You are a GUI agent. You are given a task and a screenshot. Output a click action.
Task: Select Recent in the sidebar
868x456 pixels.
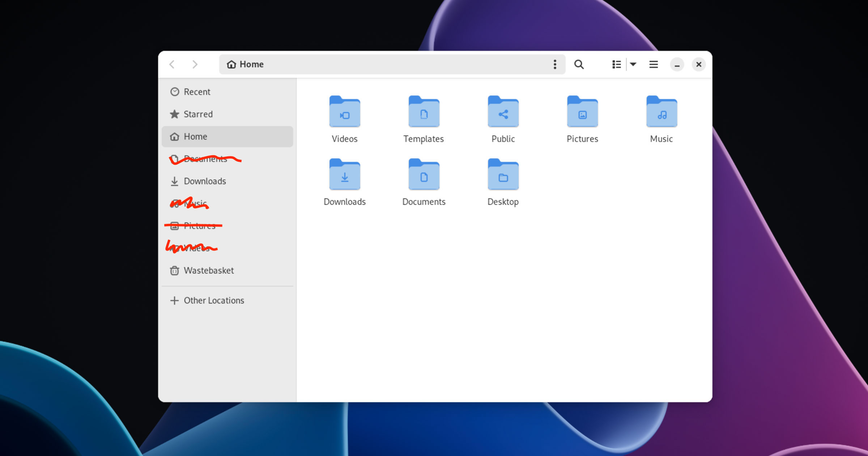point(197,92)
